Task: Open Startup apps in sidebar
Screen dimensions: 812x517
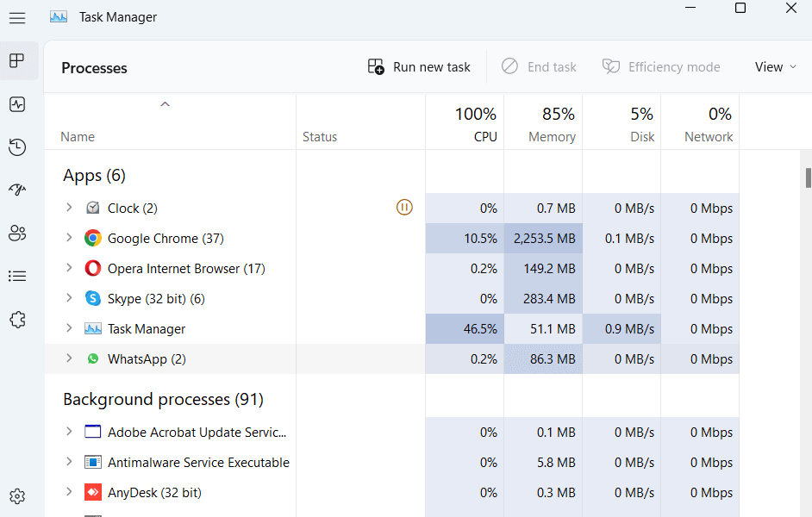Action: click(17, 190)
